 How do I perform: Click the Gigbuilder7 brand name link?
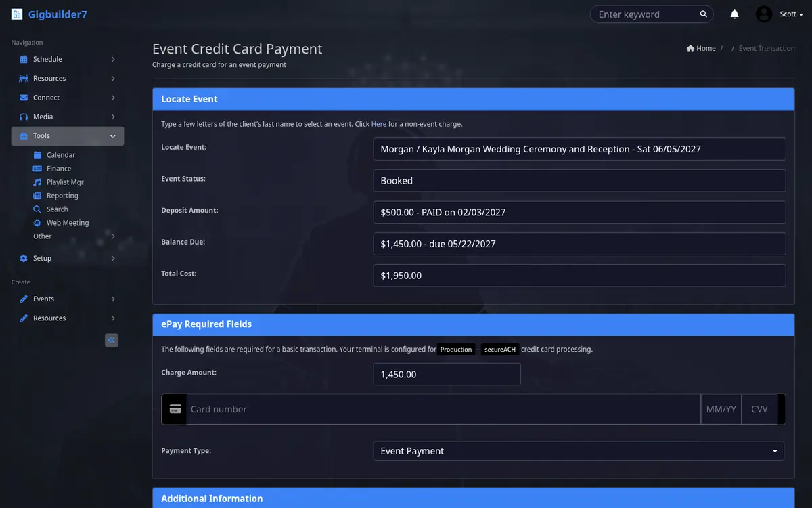click(58, 14)
